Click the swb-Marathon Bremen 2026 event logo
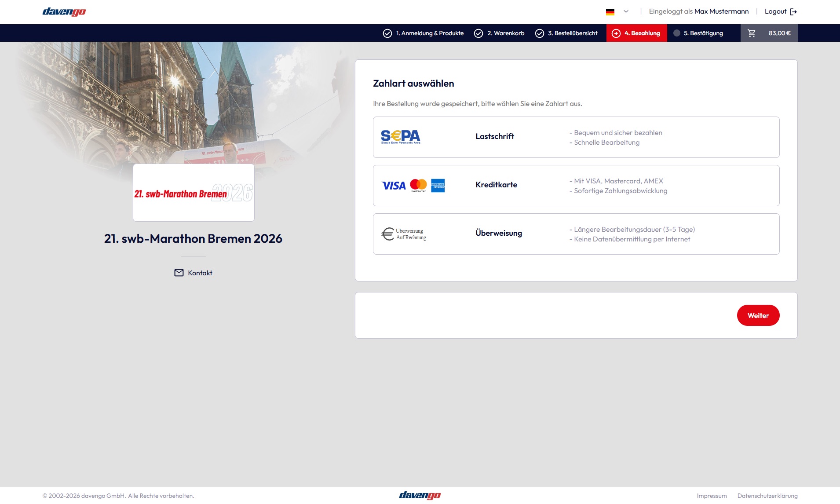This screenshot has width=840, height=504. 194,193
